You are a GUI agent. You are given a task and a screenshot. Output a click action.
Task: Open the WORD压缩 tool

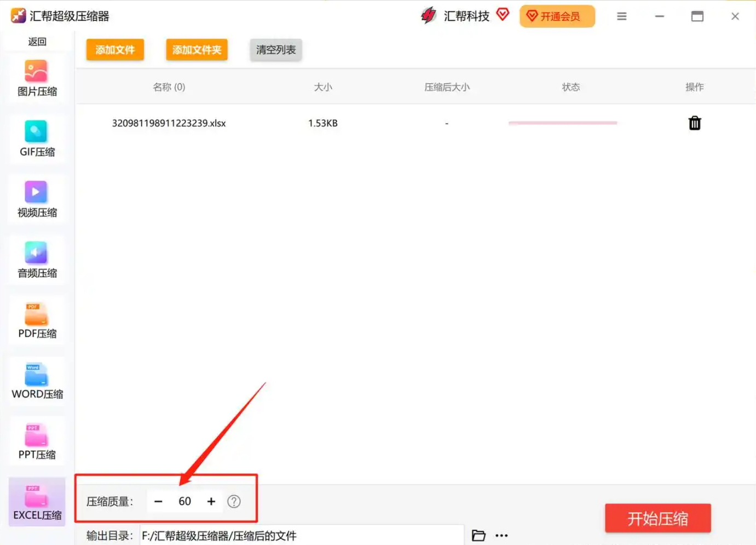[37, 381]
